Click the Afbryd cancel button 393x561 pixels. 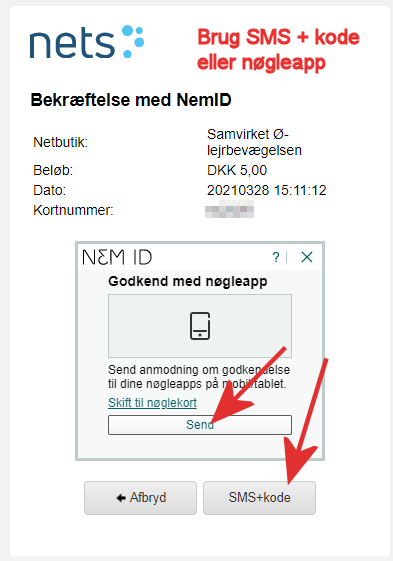[x=140, y=498]
